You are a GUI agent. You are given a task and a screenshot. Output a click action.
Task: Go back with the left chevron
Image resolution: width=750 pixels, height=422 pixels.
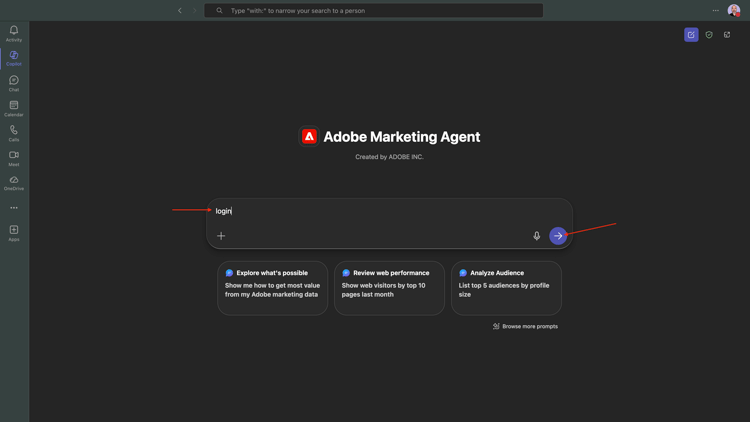180,11
